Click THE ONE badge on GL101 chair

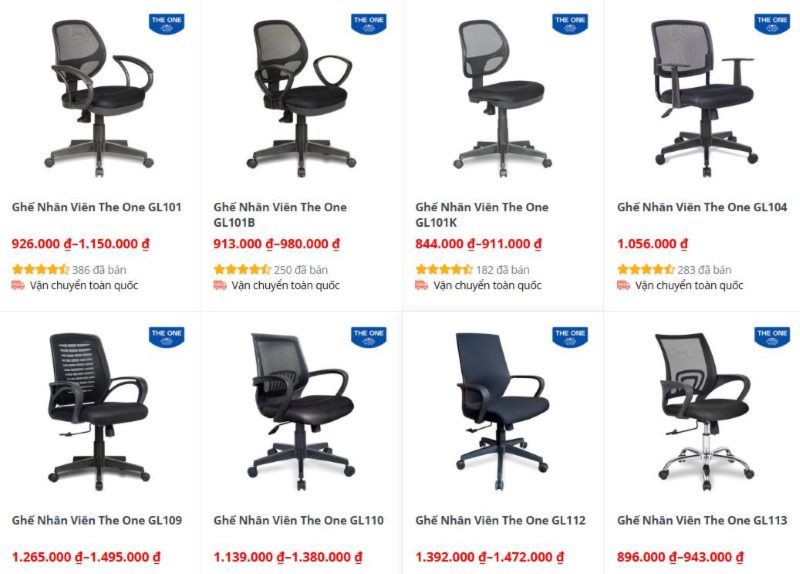(x=166, y=24)
